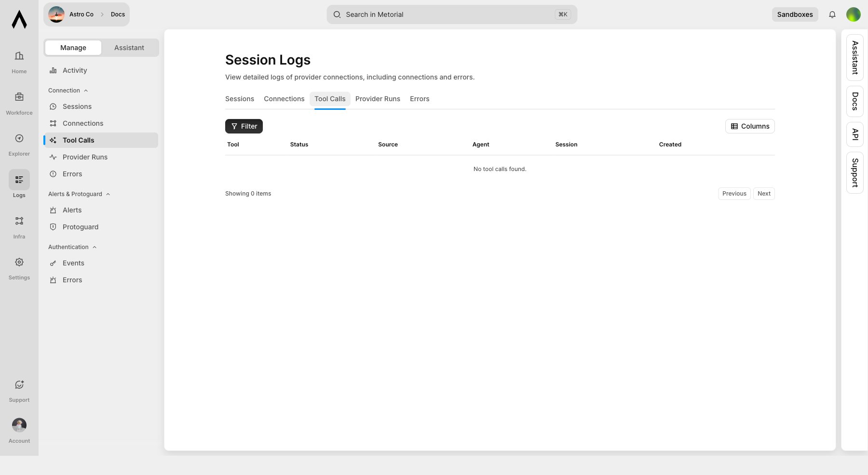
Task: Open Account avatar at bottom left
Action: (x=19, y=425)
